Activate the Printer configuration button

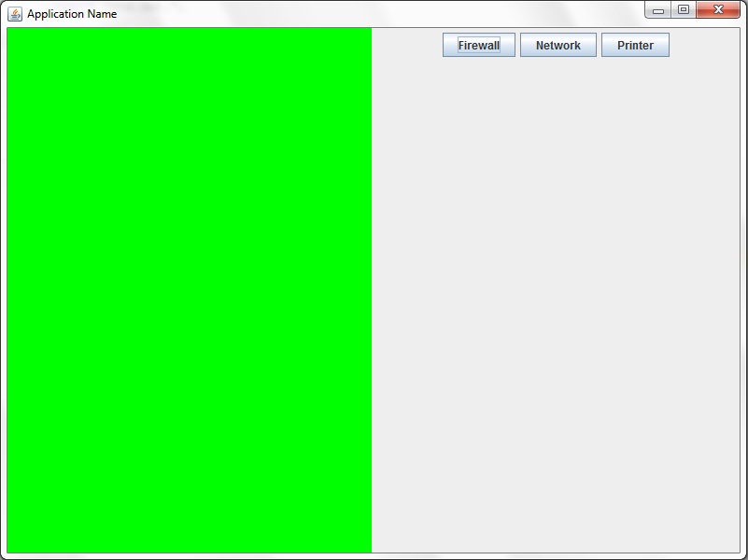pos(635,44)
